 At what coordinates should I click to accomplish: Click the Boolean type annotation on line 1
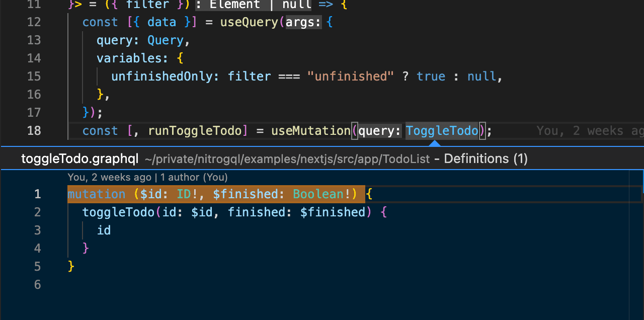(x=317, y=194)
